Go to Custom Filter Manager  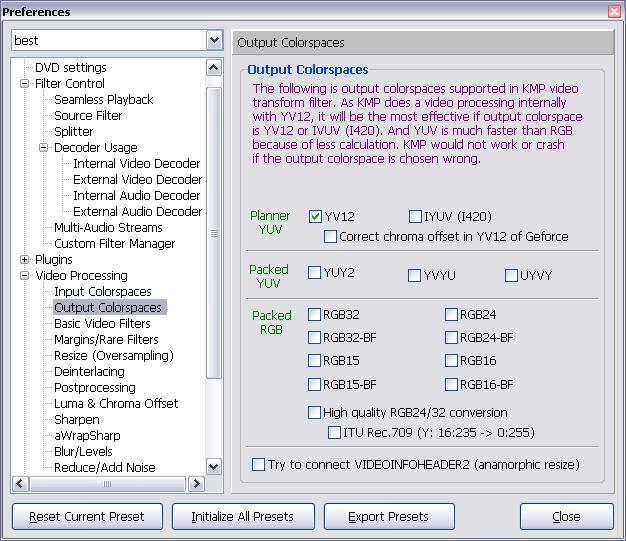click(115, 244)
